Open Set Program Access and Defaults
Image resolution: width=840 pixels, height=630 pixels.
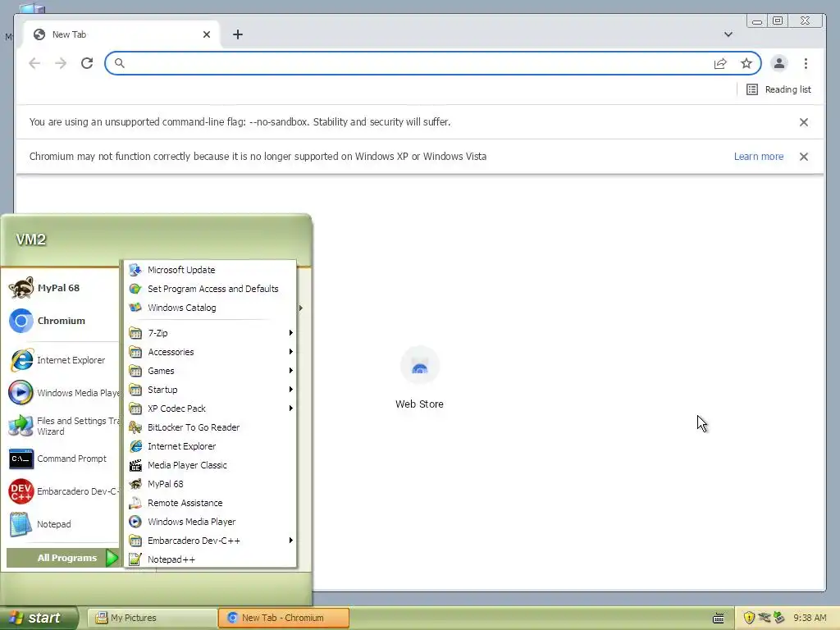[x=210, y=289]
